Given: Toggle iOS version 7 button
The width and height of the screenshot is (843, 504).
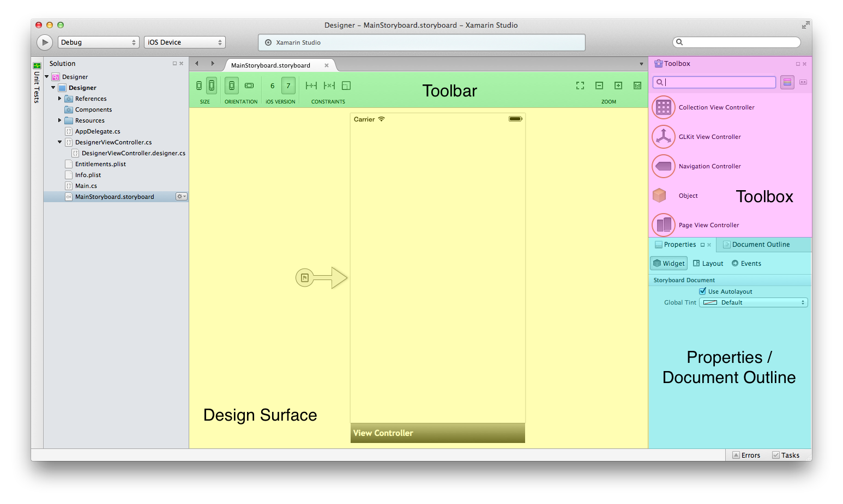Looking at the screenshot, I should click(x=288, y=86).
